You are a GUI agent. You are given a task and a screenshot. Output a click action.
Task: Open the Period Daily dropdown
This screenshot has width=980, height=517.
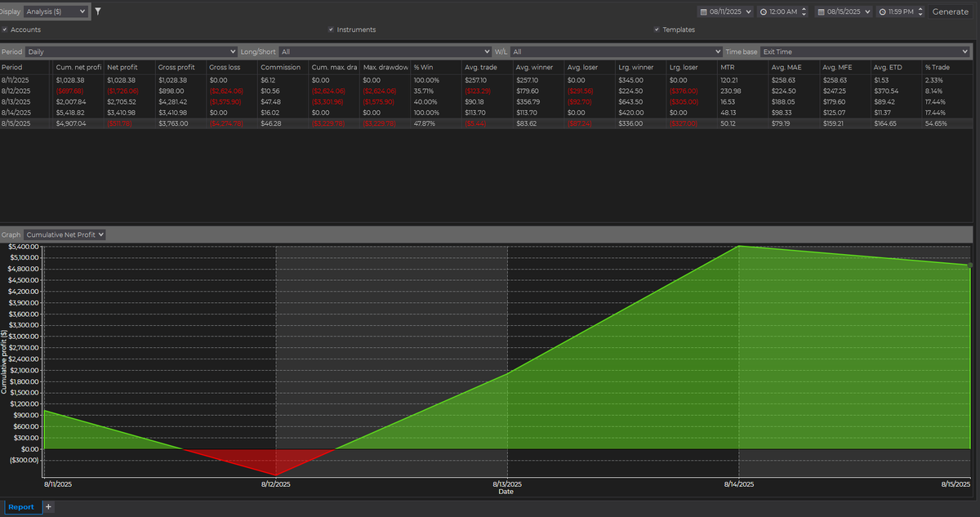[x=131, y=51]
